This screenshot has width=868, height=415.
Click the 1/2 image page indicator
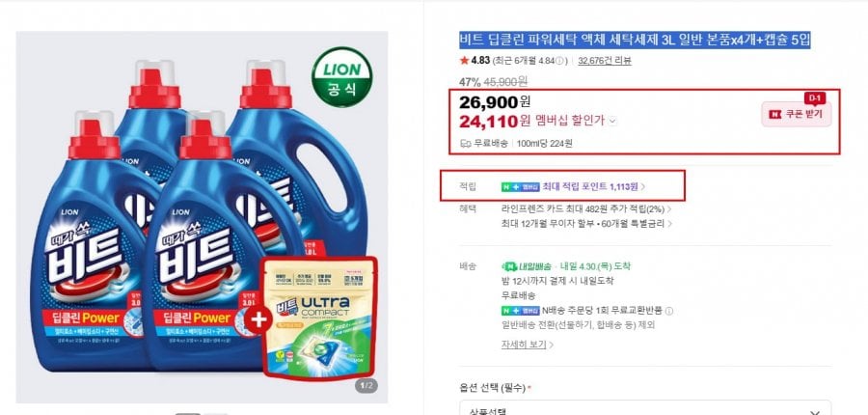tap(366, 387)
